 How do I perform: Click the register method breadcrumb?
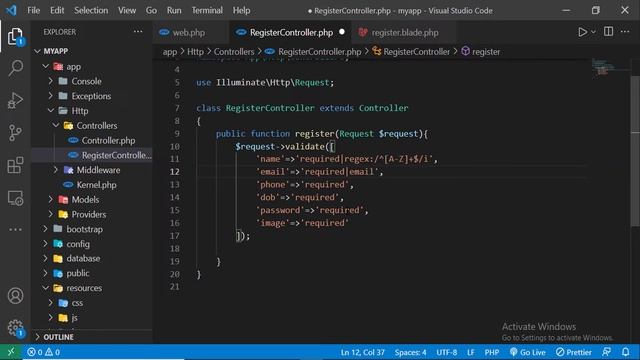point(481,52)
